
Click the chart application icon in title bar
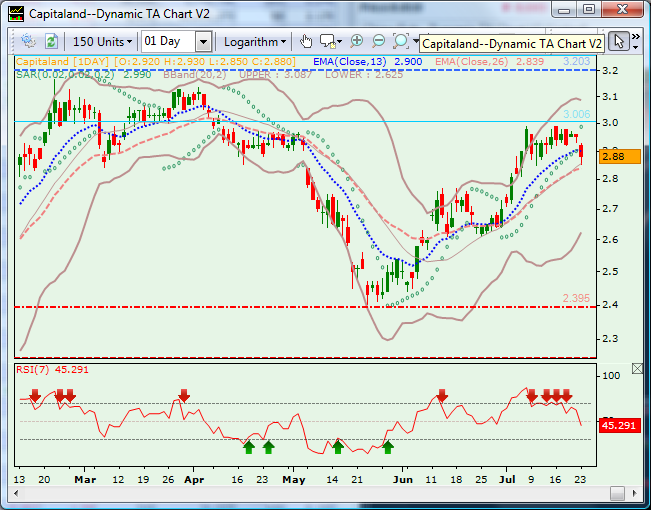tap(16, 13)
